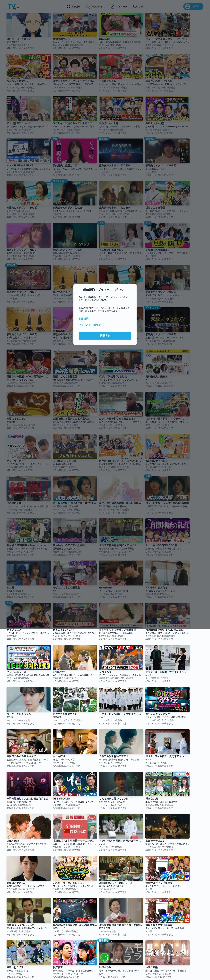Open Weekly女子プロ golf thumbnail

click(167, 446)
